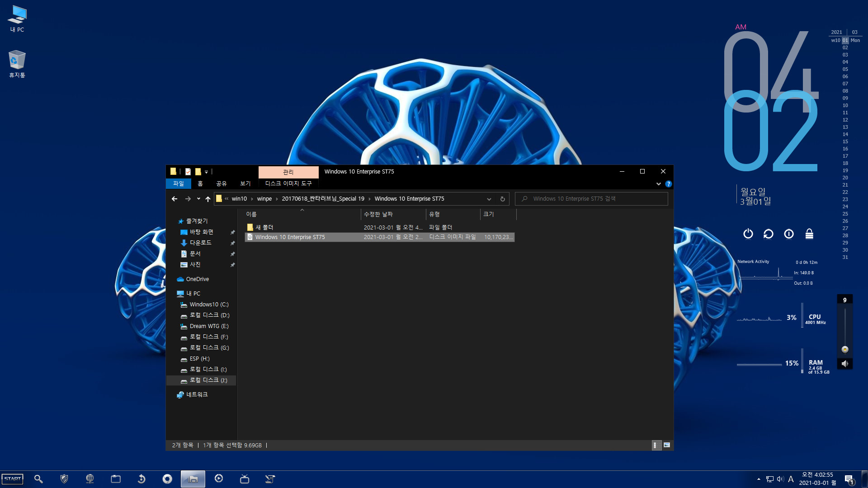Open taskbar search magnifier
The height and width of the screenshot is (488, 868).
[x=38, y=479]
